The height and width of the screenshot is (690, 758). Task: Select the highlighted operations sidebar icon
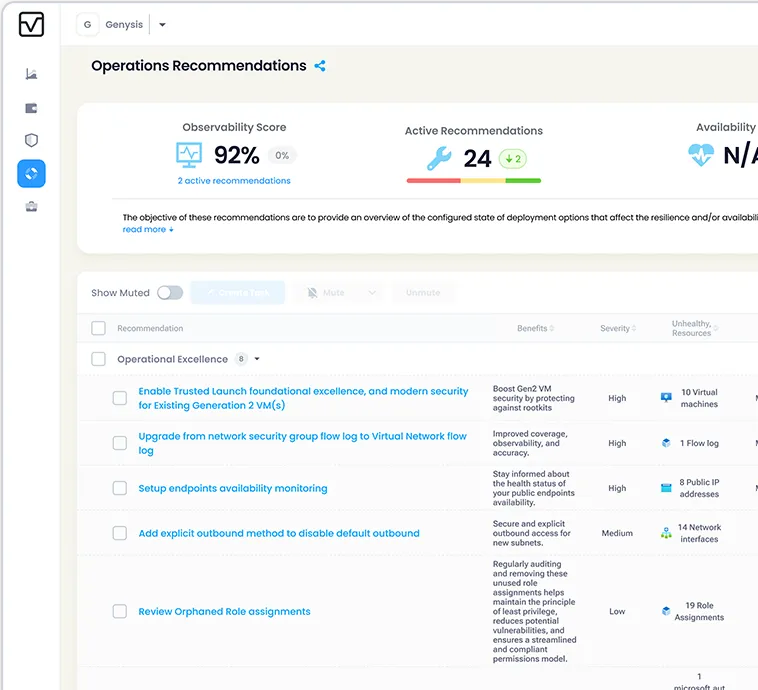pyautogui.click(x=31, y=174)
